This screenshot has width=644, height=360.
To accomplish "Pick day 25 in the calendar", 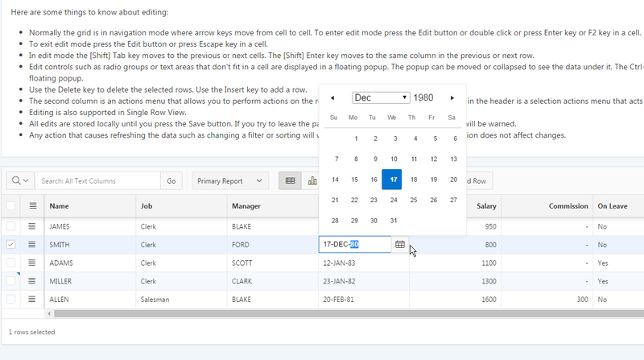I will pyautogui.click(x=414, y=200).
